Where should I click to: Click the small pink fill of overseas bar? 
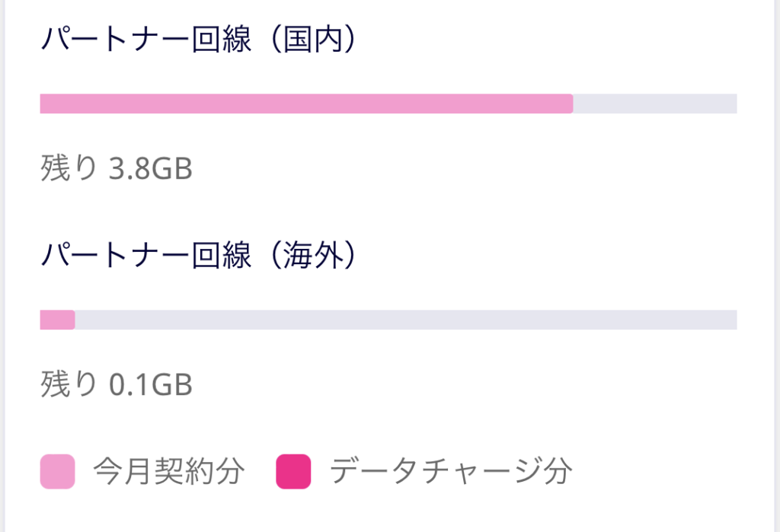(x=57, y=320)
